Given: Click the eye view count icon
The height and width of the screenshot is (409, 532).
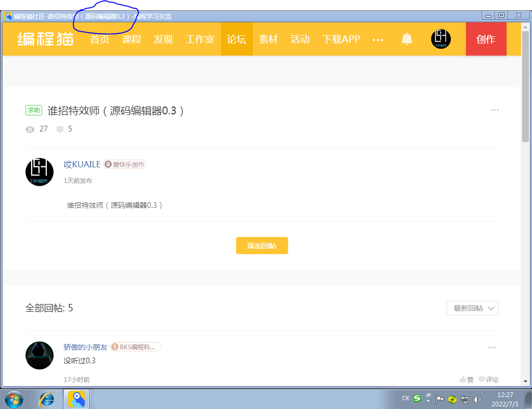Looking at the screenshot, I should [30, 129].
